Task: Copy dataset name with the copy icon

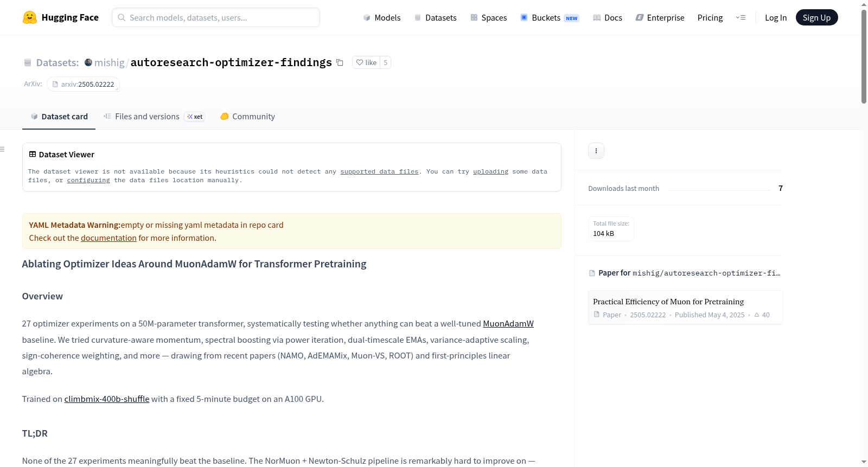Action: pos(340,62)
